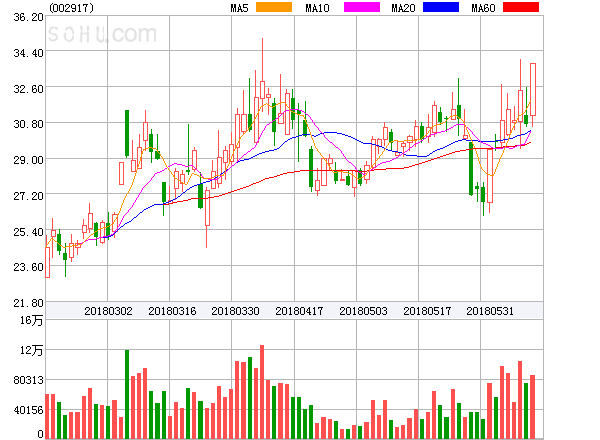Screen dimensions: 600x440
Task: Click the 20180330 date label
Action: (235, 311)
